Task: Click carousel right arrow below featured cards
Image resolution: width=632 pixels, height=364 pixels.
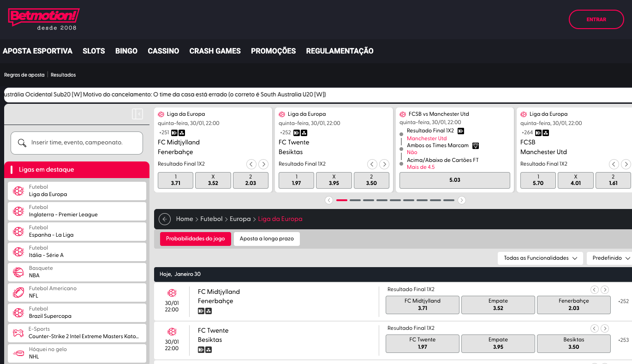Action: 462,200
